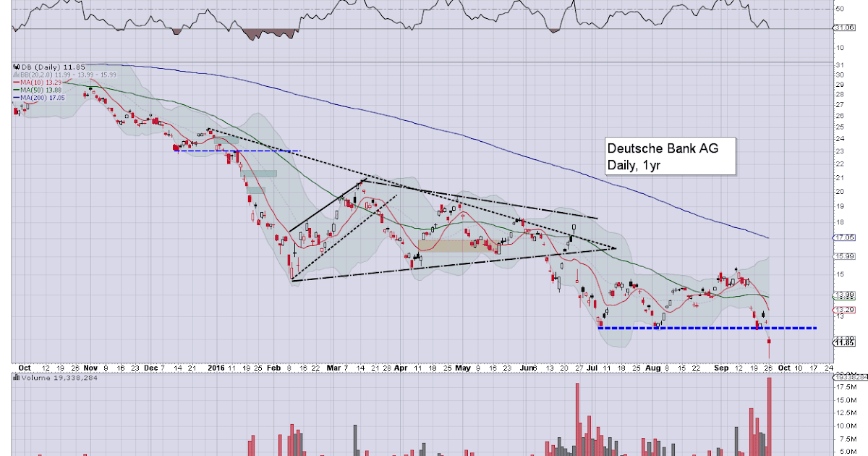Click the Nov label on date axis

(91, 367)
